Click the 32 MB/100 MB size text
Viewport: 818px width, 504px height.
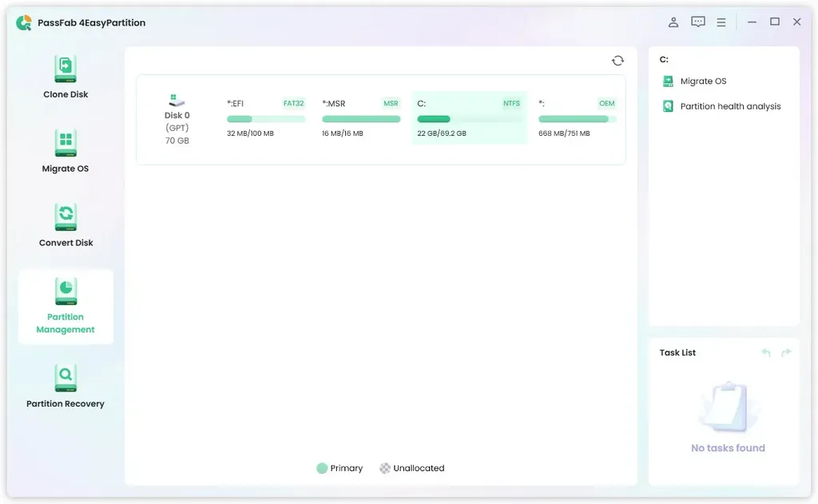(250, 133)
